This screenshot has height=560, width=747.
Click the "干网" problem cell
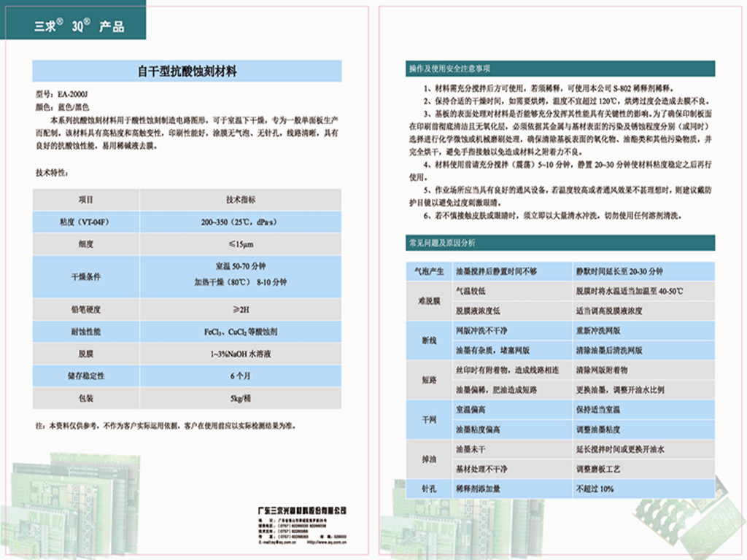coord(429,419)
